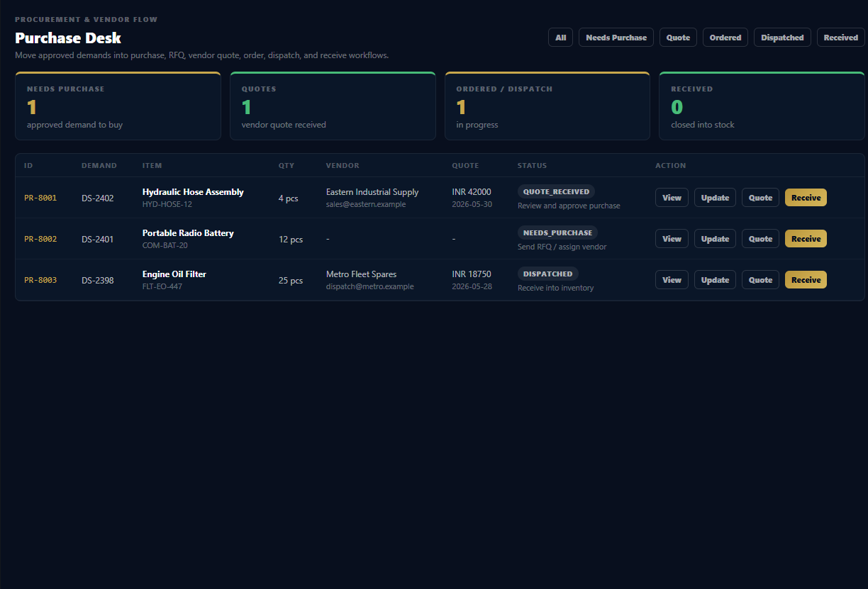The image size is (868, 589).
Task: Select the Portable Radio Battery item name
Action: tap(188, 233)
